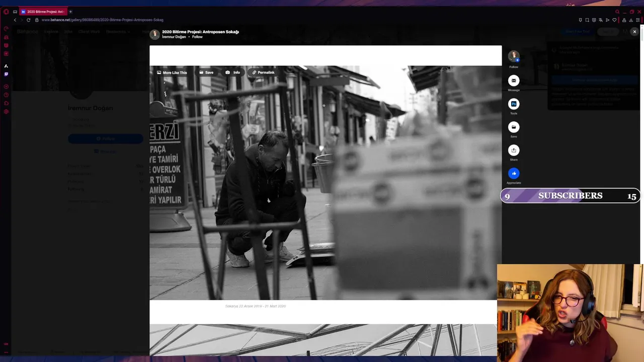This screenshot has height=362, width=644.
Task: Click Follow next to İremnur Doğan header
Action: click(197, 37)
